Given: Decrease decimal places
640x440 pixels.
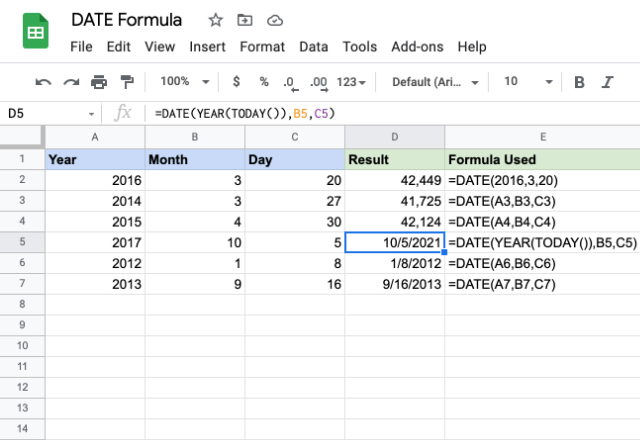Looking at the screenshot, I should coord(290,83).
